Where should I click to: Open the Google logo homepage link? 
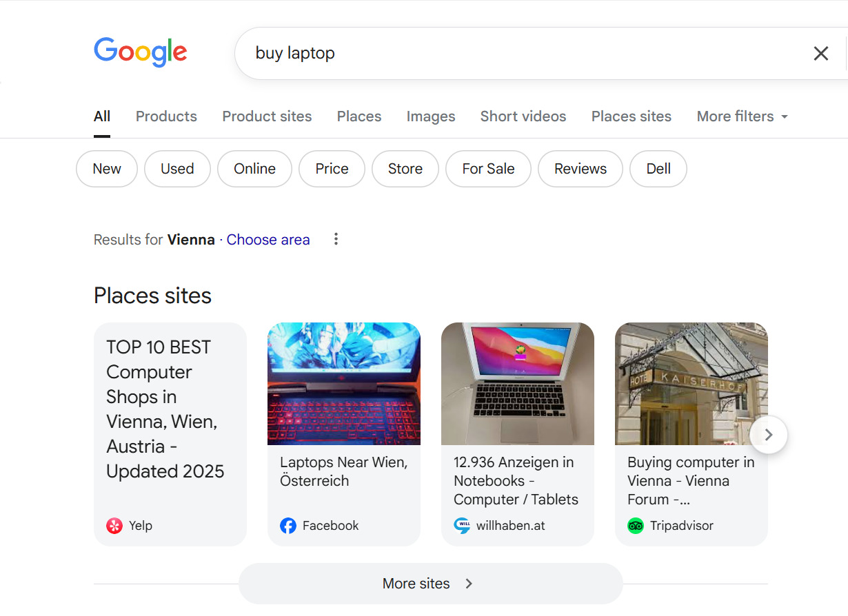(141, 52)
